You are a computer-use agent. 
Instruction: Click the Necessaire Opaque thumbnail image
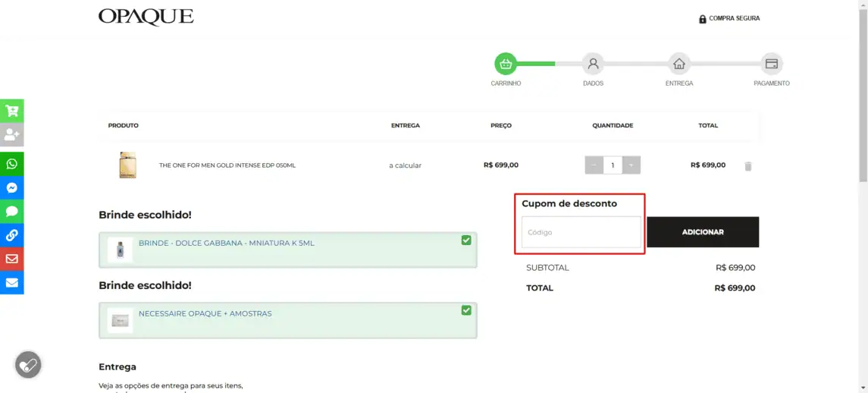(120, 320)
